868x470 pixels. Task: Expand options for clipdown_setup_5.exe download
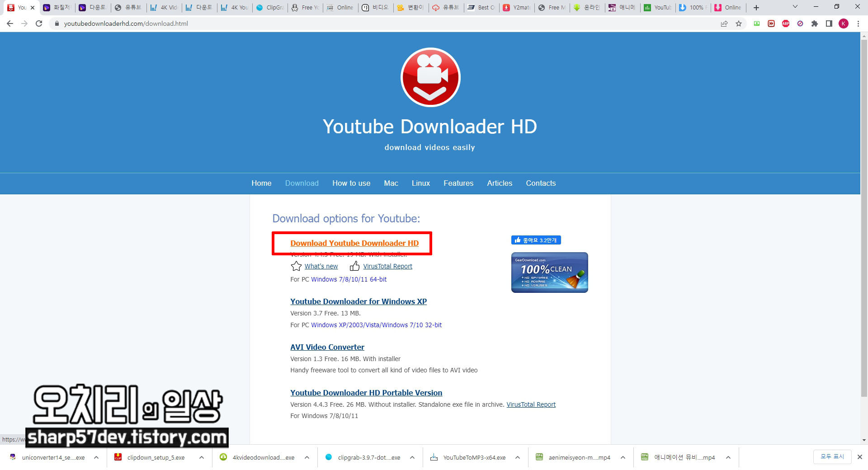pos(202,457)
